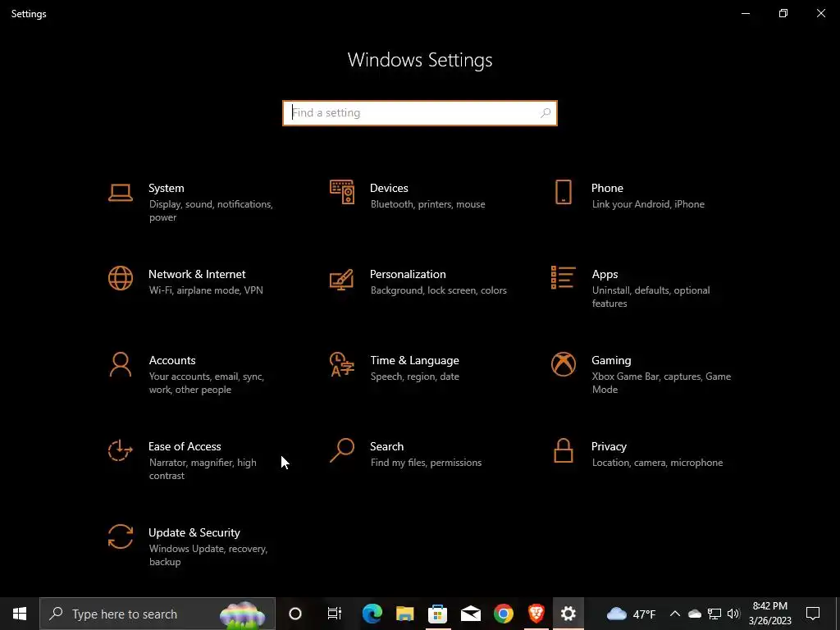The image size is (840, 630).
Task: Select the Settings gear on the taskbar
Action: pyautogui.click(x=568, y=614)
